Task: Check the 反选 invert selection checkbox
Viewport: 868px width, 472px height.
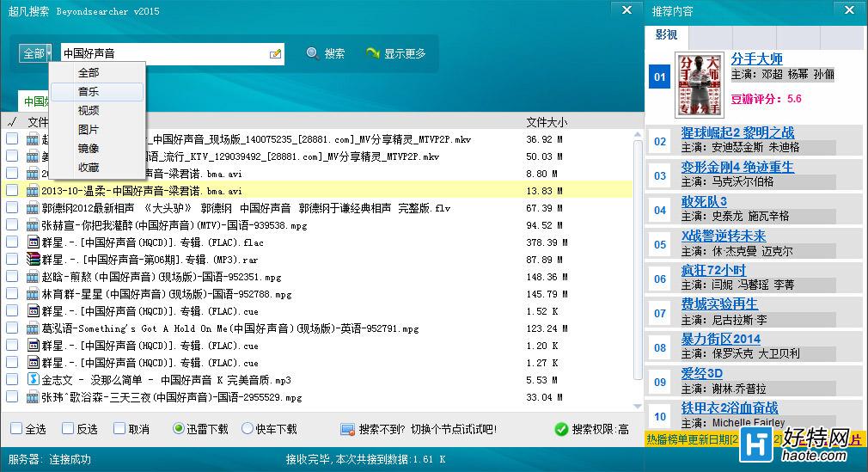Action: pyautogui.click(x=68, y=428)
